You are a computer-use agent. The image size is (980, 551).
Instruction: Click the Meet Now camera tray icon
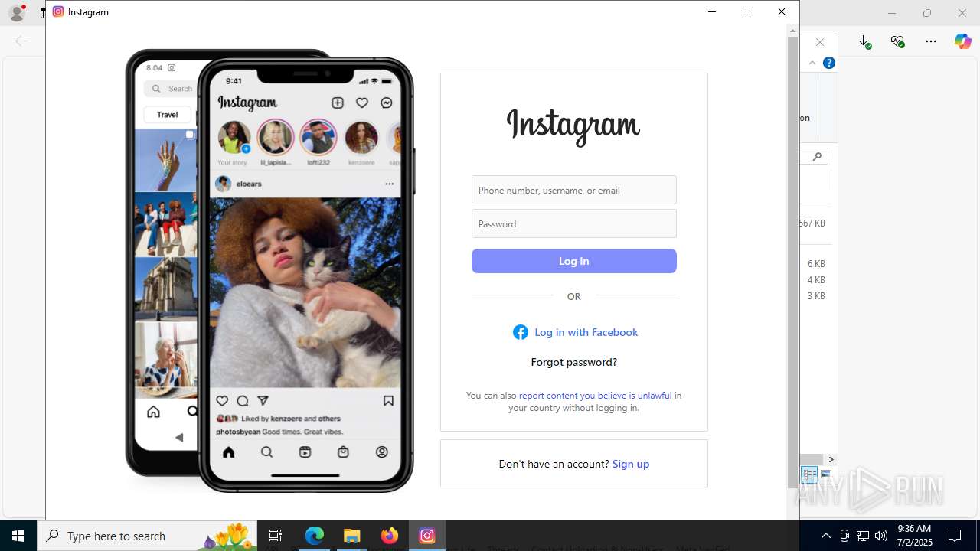[844, 536]
